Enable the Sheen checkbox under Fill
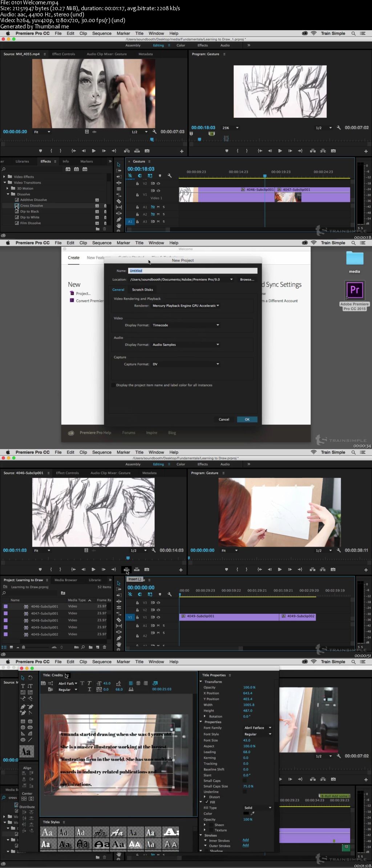This screenshot has height=868, width=372. (211, 825)
